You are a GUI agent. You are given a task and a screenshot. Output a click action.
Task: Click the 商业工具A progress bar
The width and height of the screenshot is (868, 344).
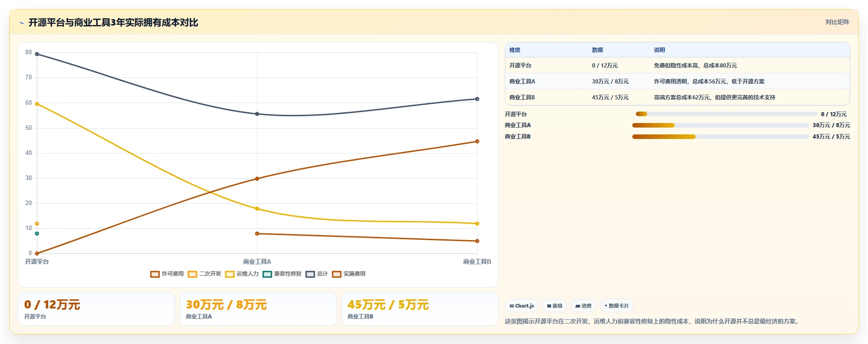[x=720, y=125]
